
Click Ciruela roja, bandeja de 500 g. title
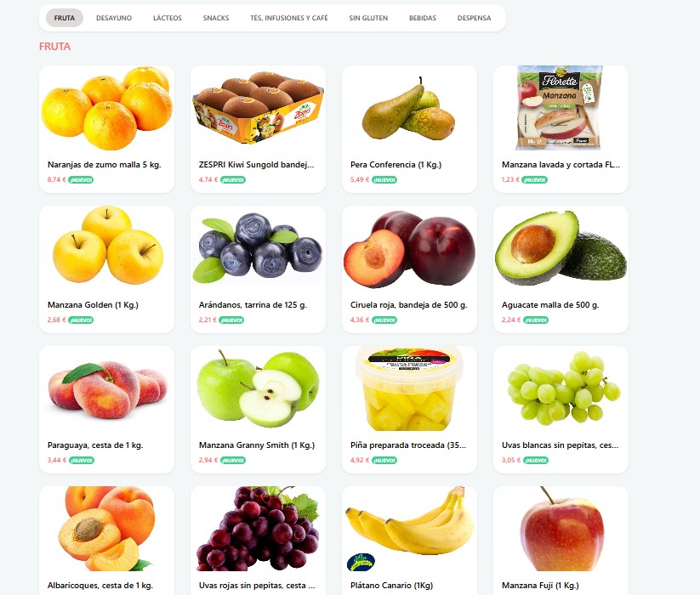(409, 305)
